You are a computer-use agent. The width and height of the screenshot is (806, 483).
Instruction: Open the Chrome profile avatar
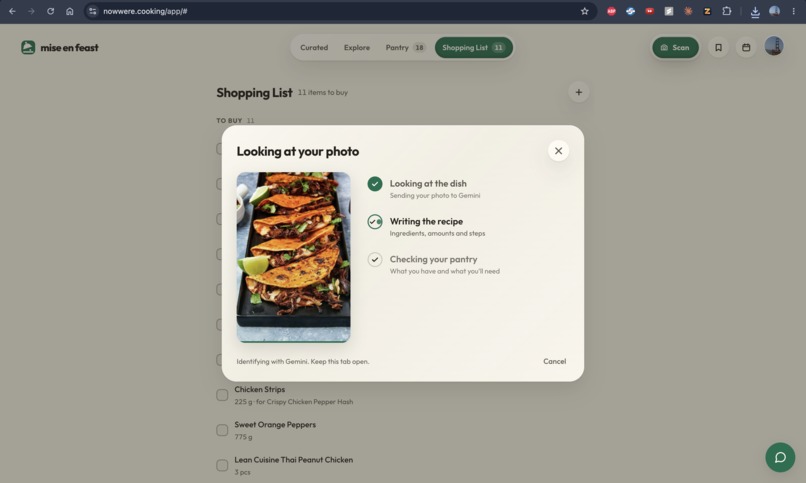(x=774, y=11)
